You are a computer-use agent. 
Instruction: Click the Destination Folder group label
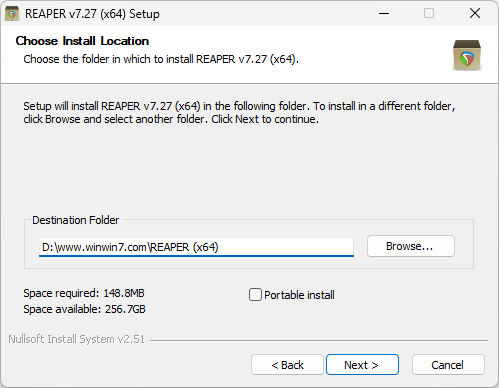coord(75,220)
